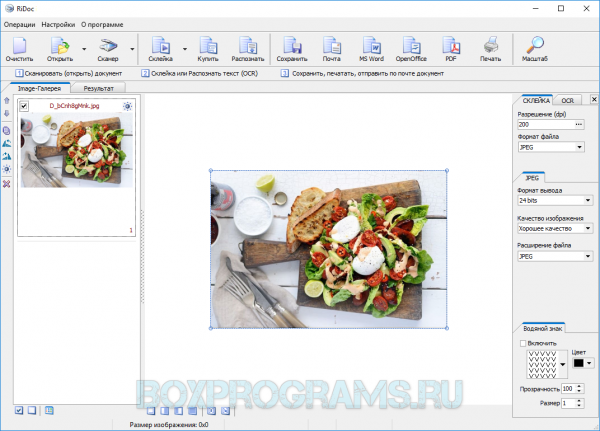
Task: Switch to the OCR tab
Action: pos(567,100)
